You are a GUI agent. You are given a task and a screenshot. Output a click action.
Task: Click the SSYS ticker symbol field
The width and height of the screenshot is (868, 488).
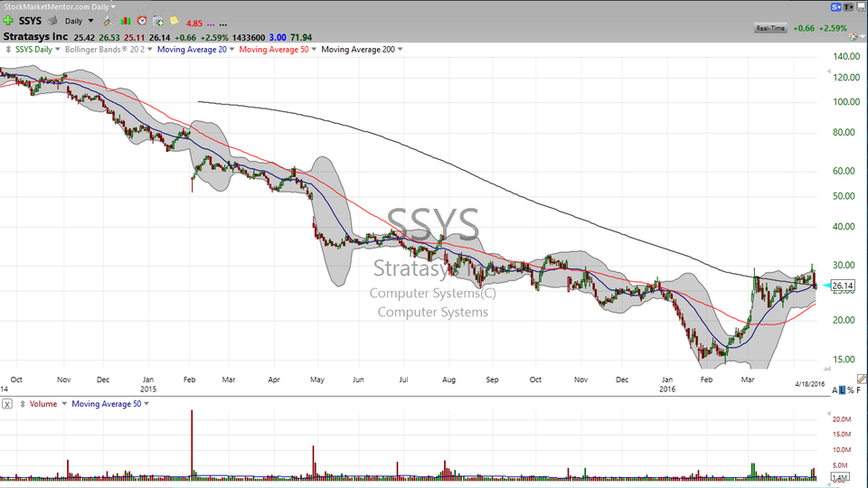coord(30,21)
